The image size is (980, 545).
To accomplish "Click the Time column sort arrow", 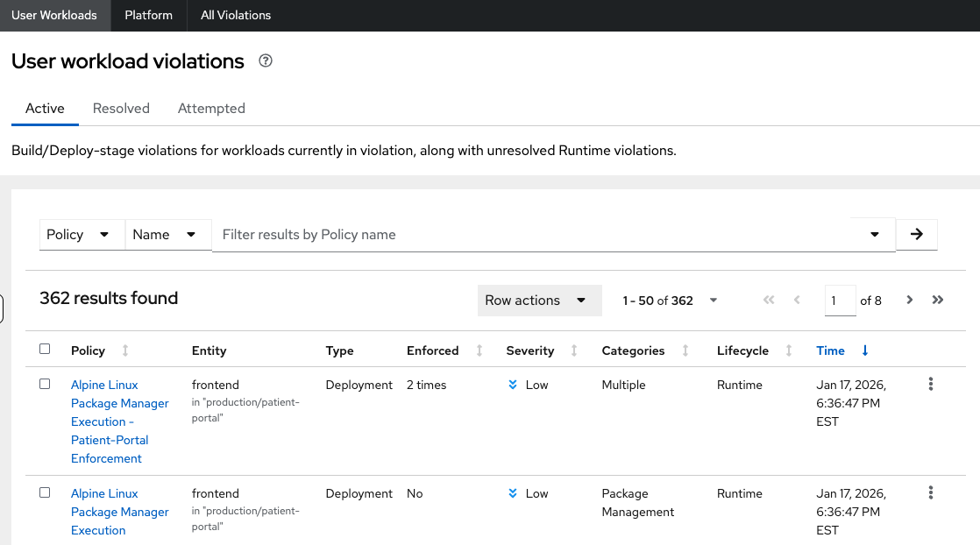I will [x=865, y=350].
